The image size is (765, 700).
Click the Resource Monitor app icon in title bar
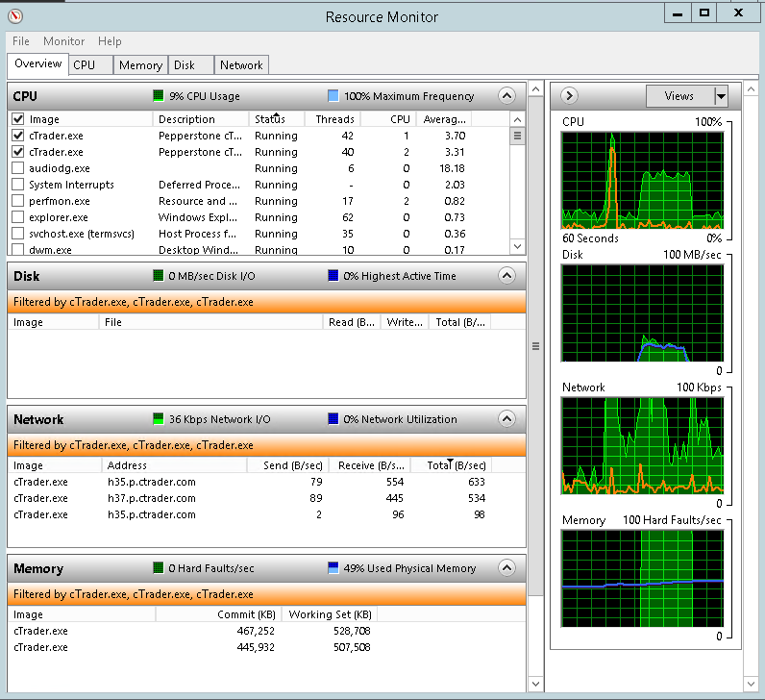click(x=15, y=16)
